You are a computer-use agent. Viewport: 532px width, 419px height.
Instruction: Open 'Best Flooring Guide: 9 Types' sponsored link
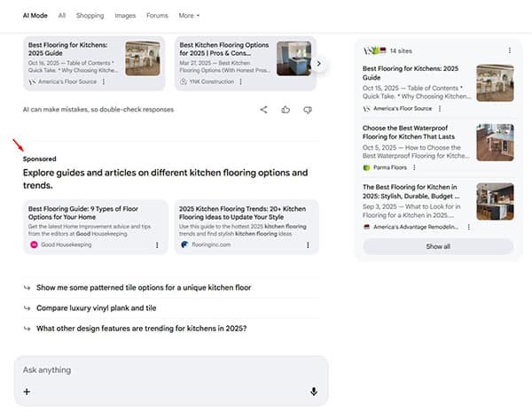coord(83,213)
